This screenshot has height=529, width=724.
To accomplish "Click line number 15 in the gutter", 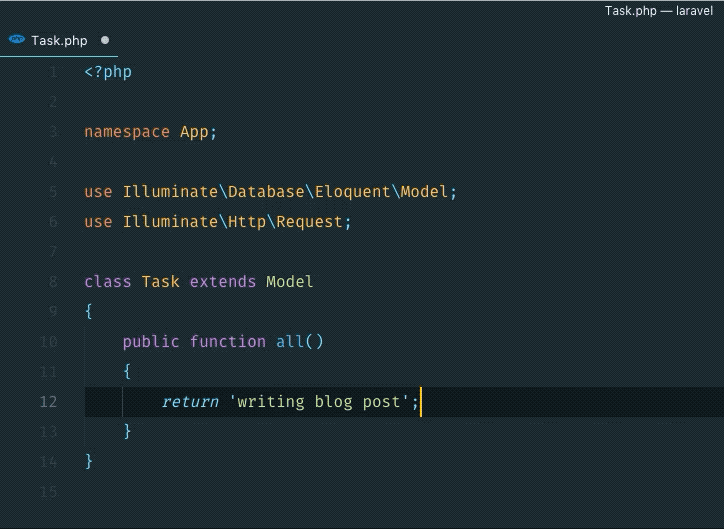I will pos(48,492).
